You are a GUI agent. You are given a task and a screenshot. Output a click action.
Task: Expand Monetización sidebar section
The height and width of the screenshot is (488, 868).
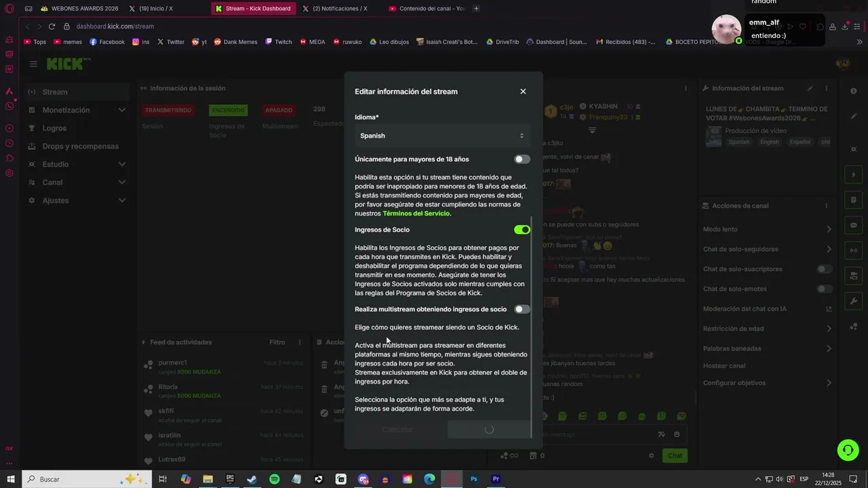click(x=77, y=110)
